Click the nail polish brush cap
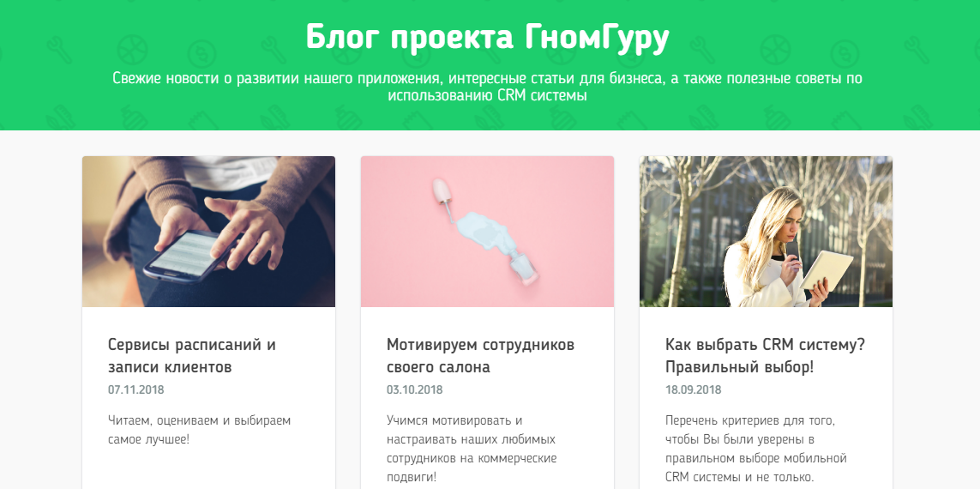980x489 pixels. pyautogui.click(x=443, y=193)
